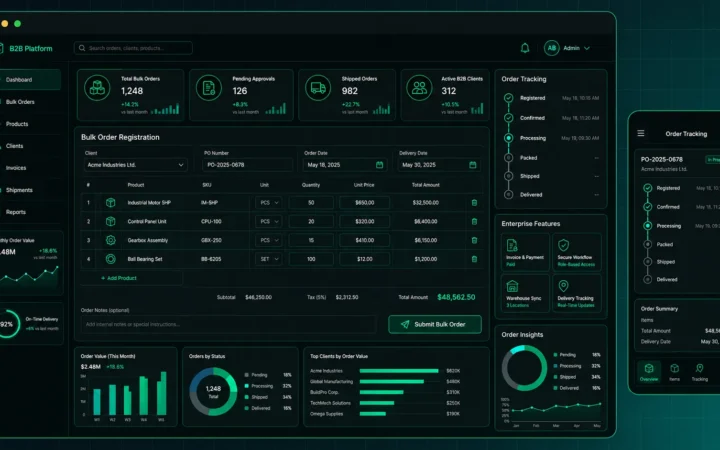Click the Add Product link
The image size is (720, 450).
click(x=119, y=278)
